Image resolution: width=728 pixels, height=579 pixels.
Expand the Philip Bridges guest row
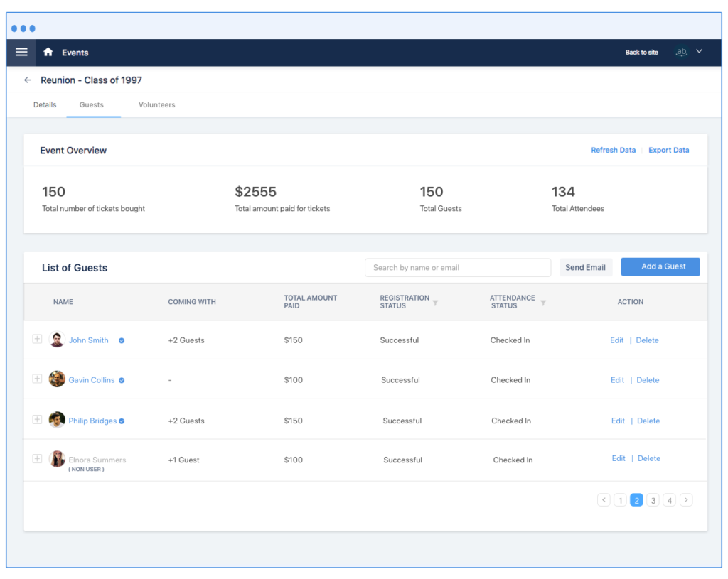pyautogui.click(x=37, y=420)
